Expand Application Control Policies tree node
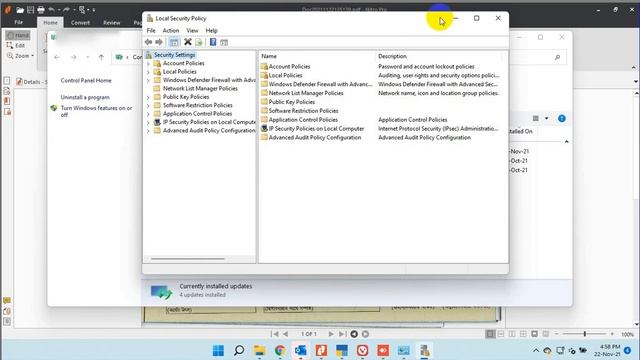 (148, 114)
